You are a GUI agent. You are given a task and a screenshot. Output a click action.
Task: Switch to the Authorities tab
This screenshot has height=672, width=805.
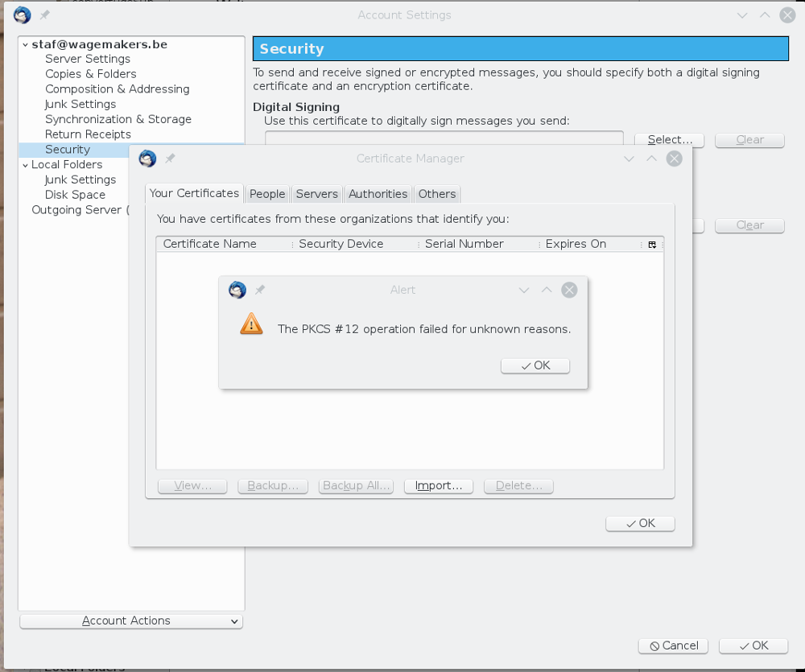click(x=378, y=194)
